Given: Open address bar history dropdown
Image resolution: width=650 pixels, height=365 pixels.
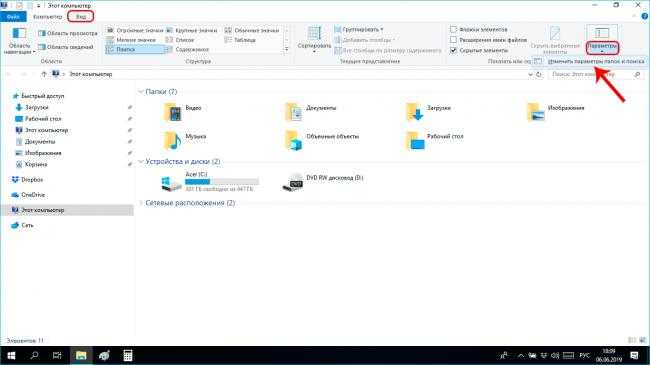Looking at the screenshot, I should point(530,74).
